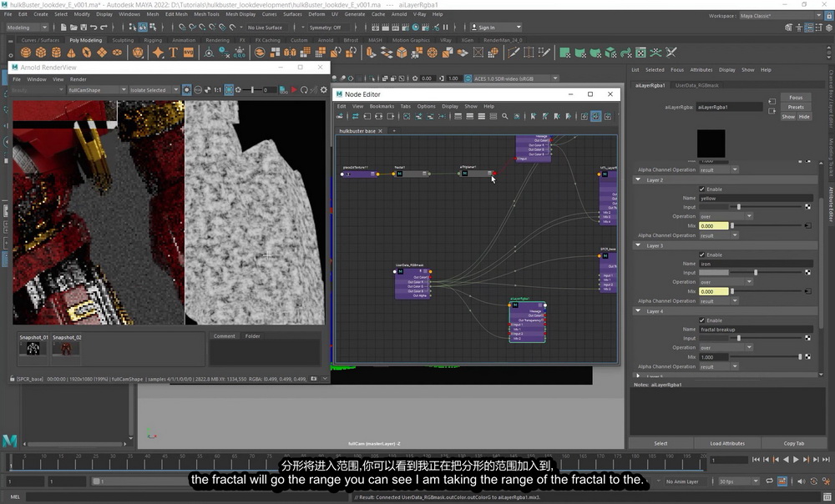Click the undo arrow in status line
This screenshot has width=835, height=504.
[x=94, y=28]
